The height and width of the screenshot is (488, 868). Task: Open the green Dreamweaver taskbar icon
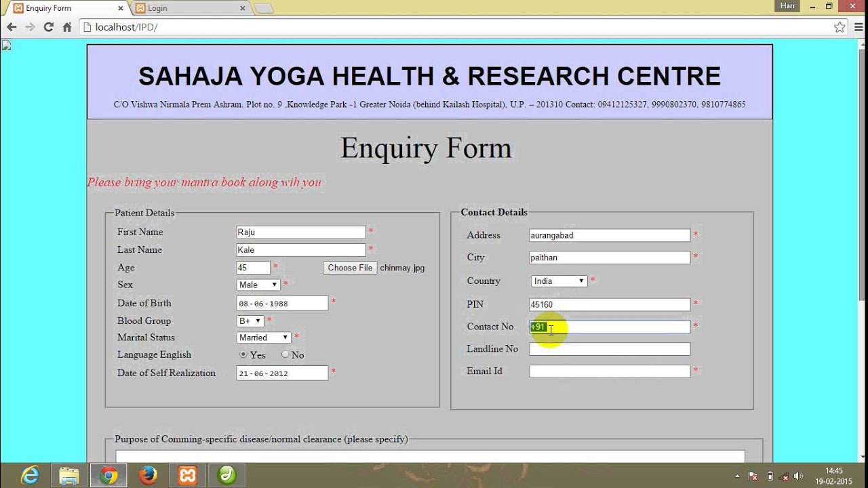[x=226, y=475]
